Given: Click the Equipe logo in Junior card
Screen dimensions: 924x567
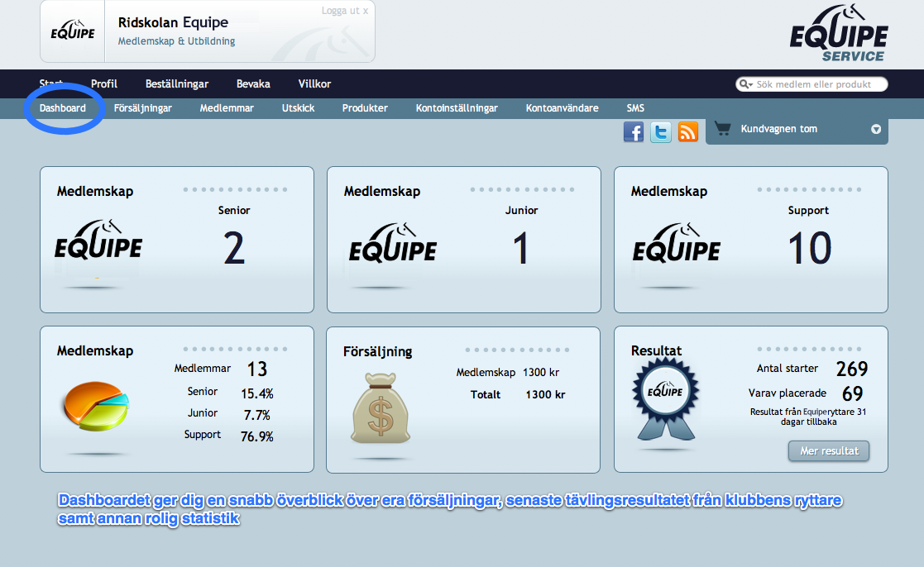Looking at the screenshot, I should pos(392,242).
